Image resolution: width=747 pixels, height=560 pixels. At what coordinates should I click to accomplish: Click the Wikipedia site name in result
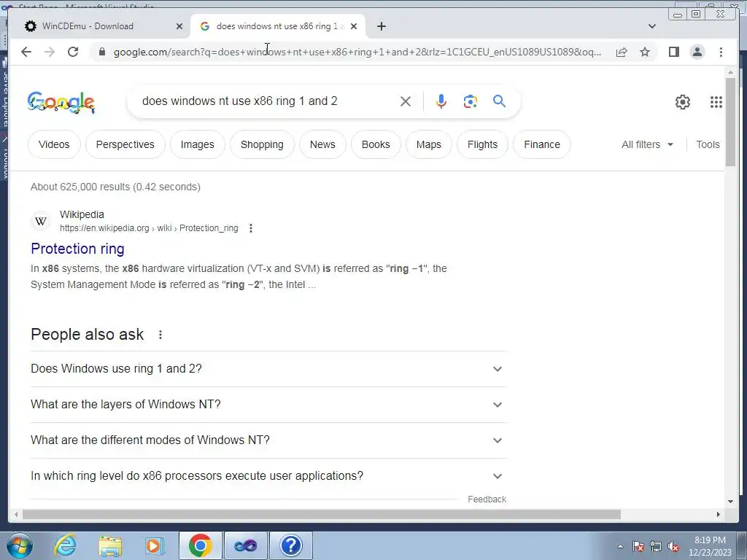pyautogui.click(x=82, y=215)
